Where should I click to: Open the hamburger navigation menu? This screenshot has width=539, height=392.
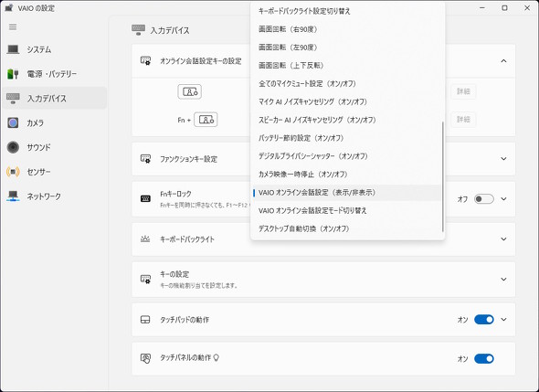(x=13, y=26)
